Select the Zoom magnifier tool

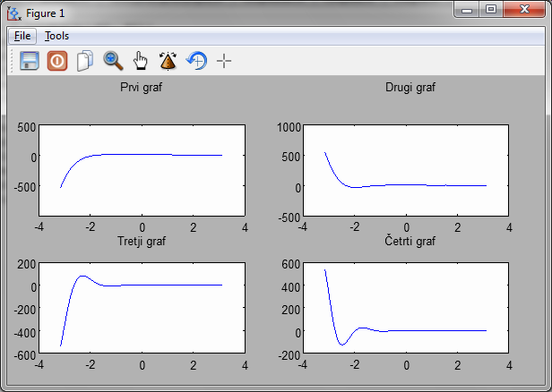click(x=113, y=61)
